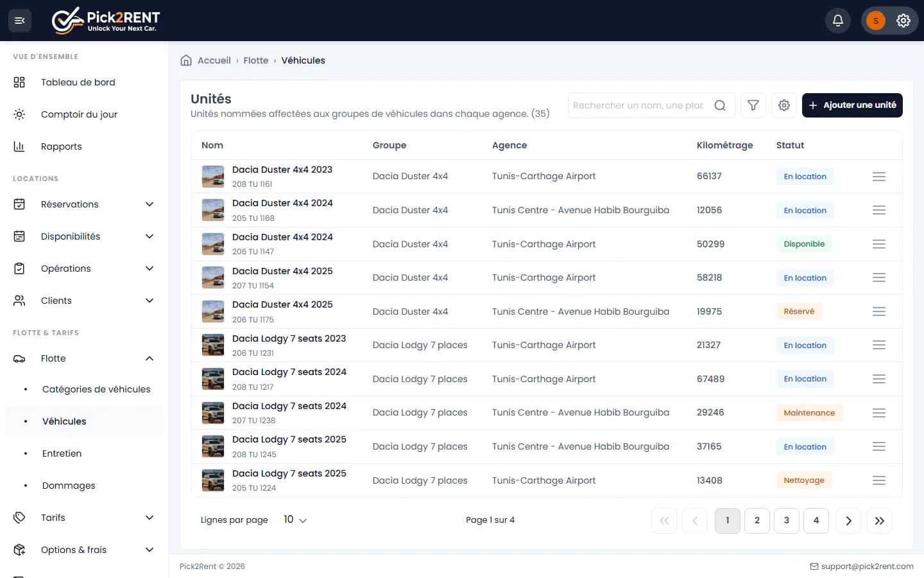
Task: Click the home icon in the breadcrumb
Action: point(186,60)
